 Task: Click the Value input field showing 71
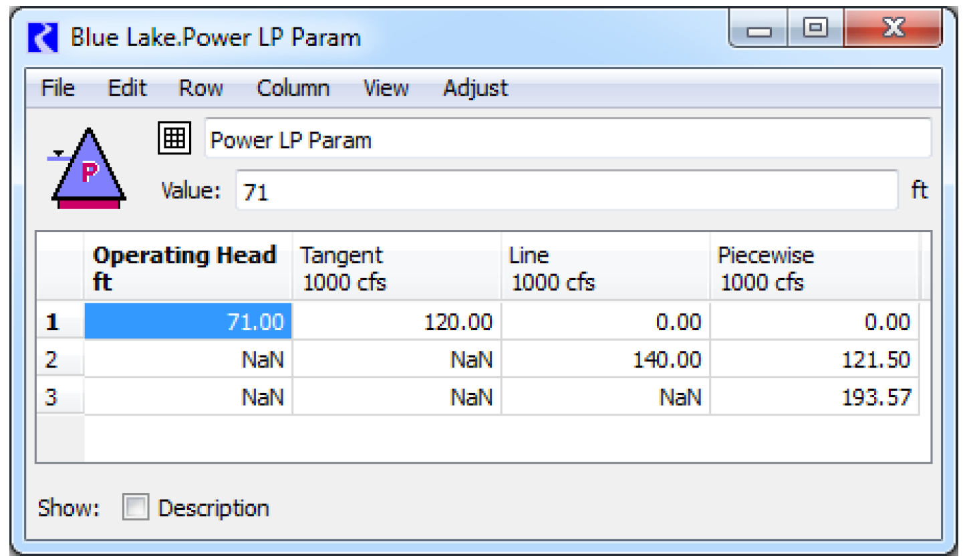pos(567,192)
